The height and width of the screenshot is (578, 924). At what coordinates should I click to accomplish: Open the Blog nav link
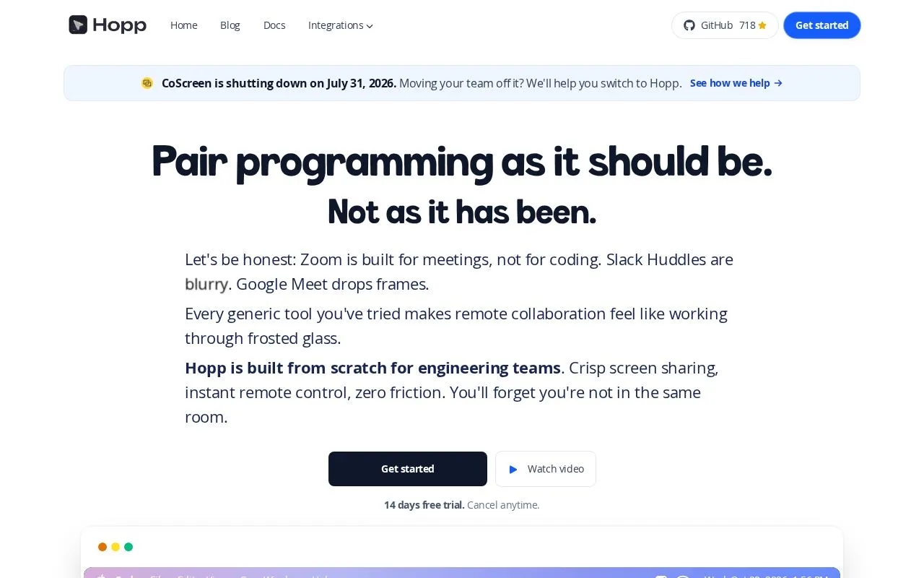coord(230,25)
